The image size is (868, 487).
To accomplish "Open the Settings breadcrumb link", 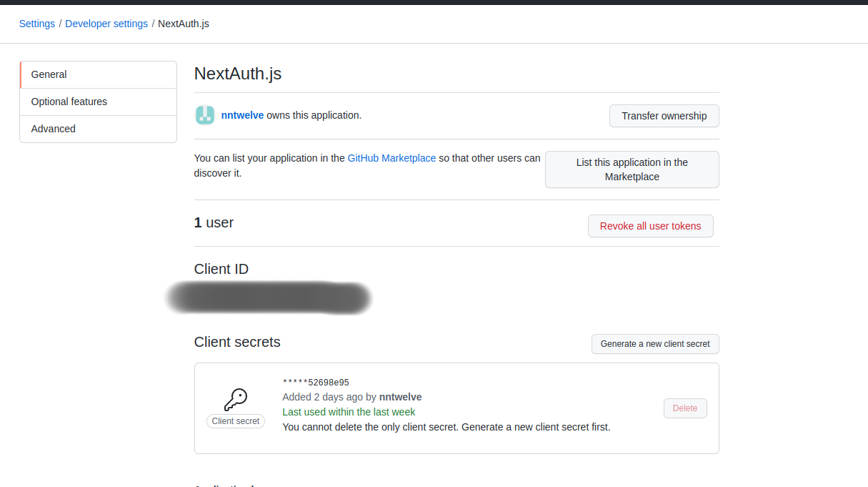I will (x=36, y=24).
